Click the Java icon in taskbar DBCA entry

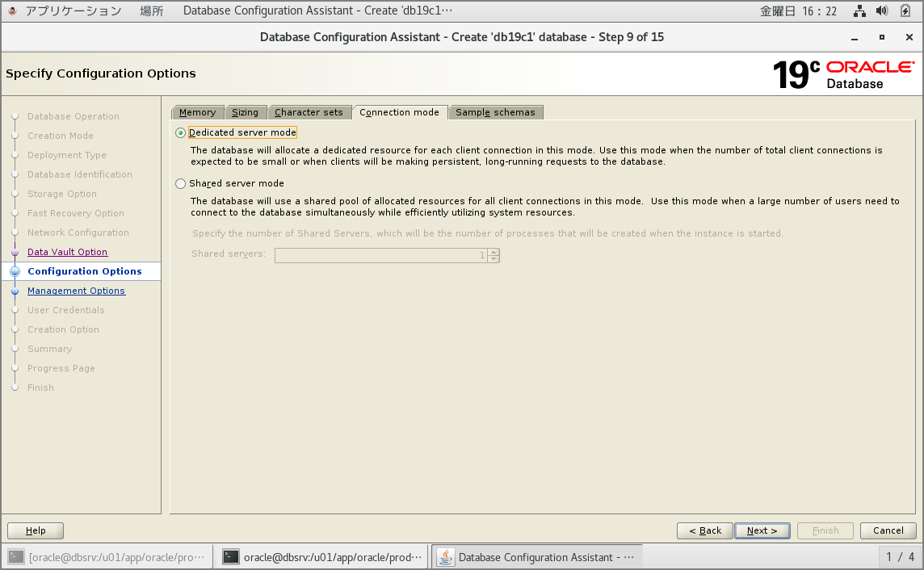coord(445,556)
